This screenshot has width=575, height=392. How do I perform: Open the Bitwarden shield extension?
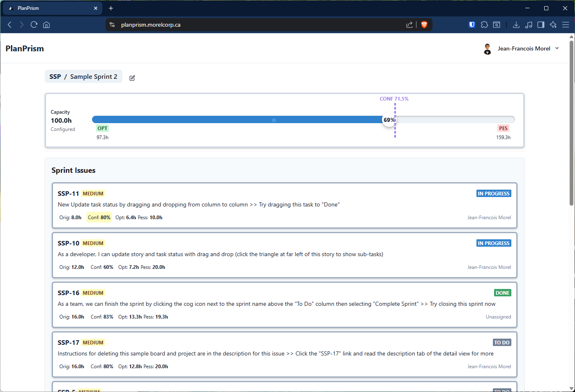pos(472,25)
